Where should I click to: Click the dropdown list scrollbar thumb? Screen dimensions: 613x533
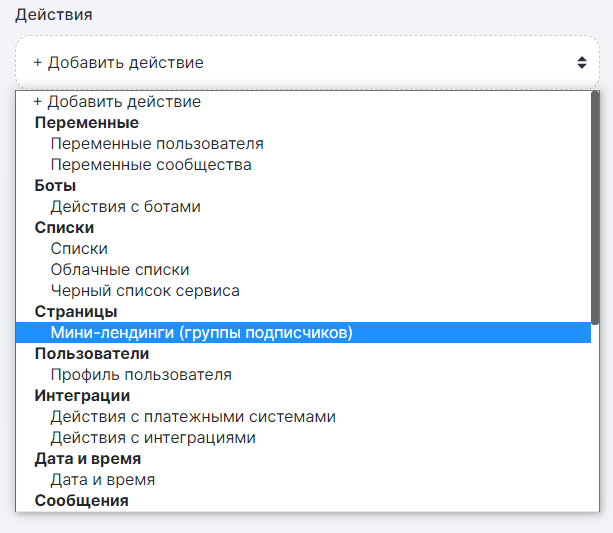pyautogui.click(x=595, y=210)
